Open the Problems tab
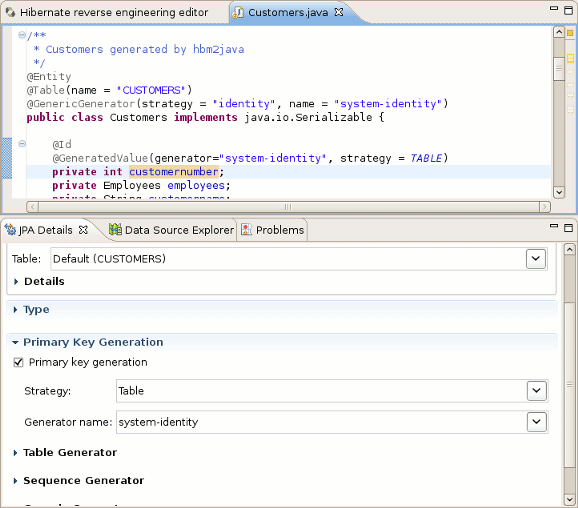The image size is (578, 508). point(280,230)
